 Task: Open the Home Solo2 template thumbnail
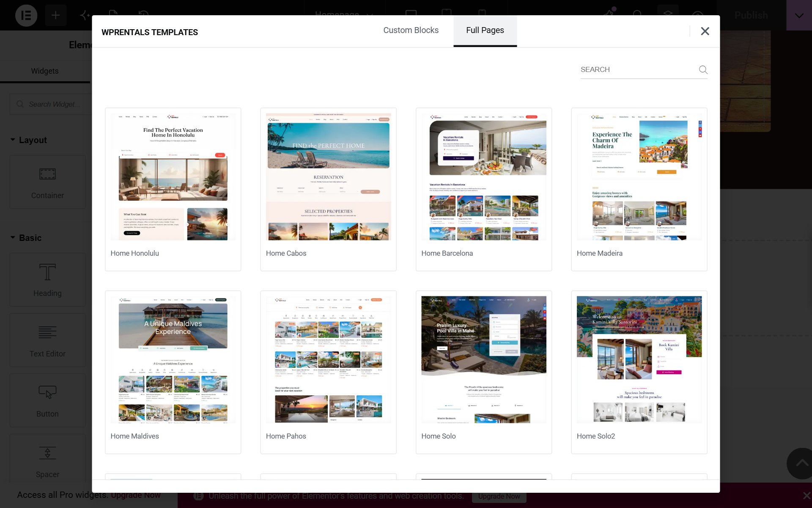[639, 360]
